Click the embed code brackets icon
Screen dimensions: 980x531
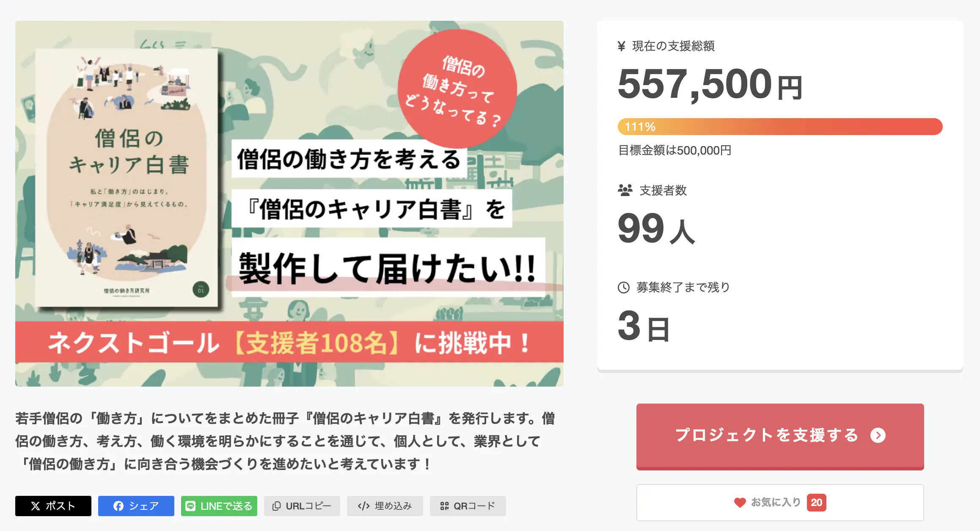(363, 506)
